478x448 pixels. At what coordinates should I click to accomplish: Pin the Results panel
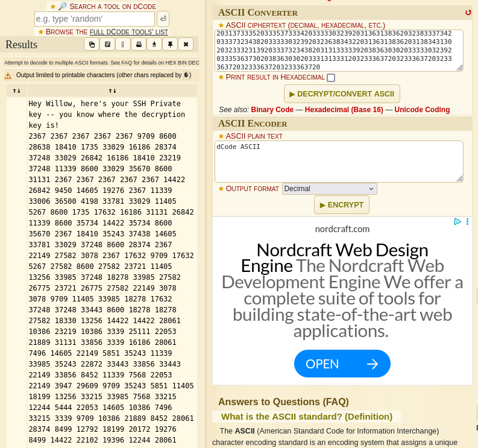pos(170,45)
